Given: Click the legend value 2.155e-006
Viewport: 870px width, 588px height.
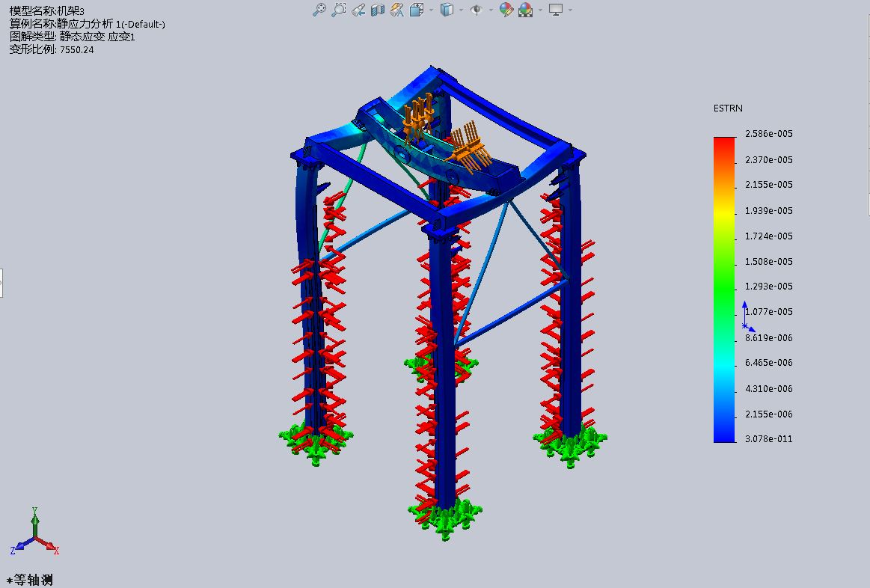Looking at the screenshot, I should click(769, 414).
